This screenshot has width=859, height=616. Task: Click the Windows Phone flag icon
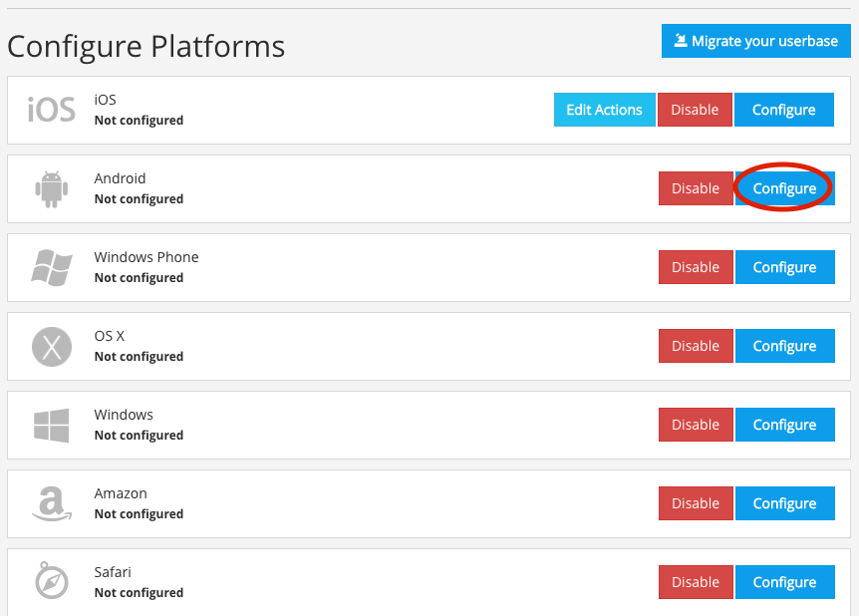click(52, 267)
